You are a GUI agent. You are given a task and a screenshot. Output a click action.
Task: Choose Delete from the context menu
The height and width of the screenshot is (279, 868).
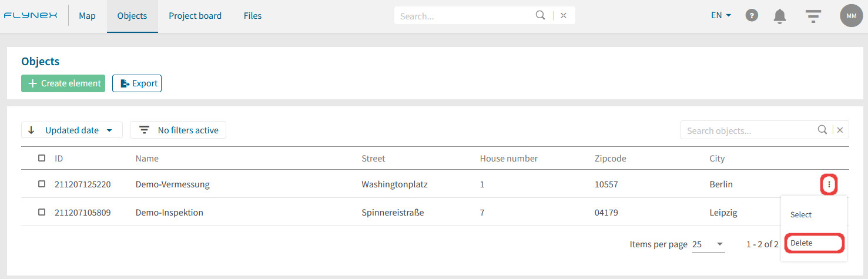click(x=815, y=243)
